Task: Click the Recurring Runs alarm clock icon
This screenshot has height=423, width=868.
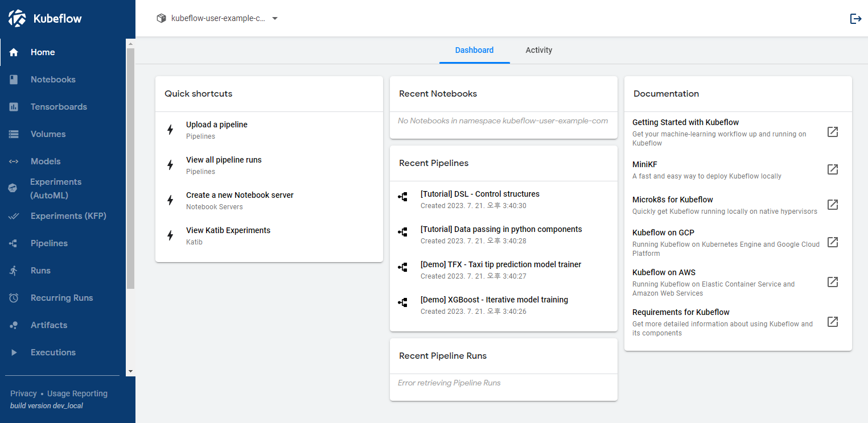Action: (14, 298)
